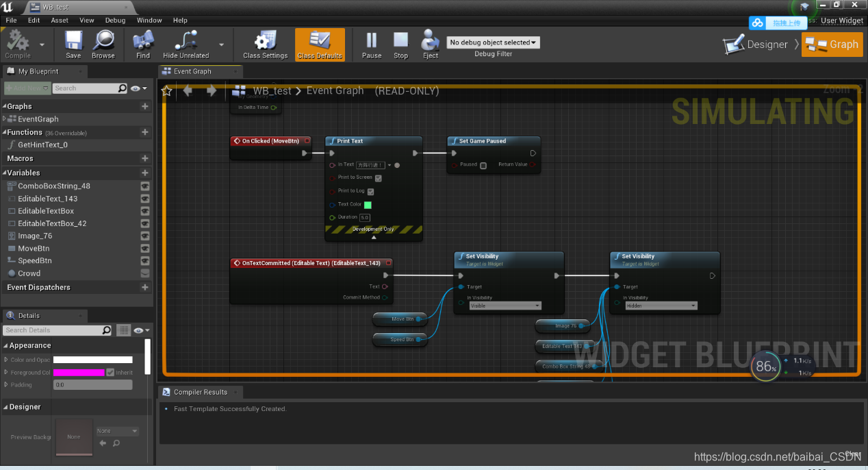
Task: Open Class Settings
Action: (x=265, y=43)
